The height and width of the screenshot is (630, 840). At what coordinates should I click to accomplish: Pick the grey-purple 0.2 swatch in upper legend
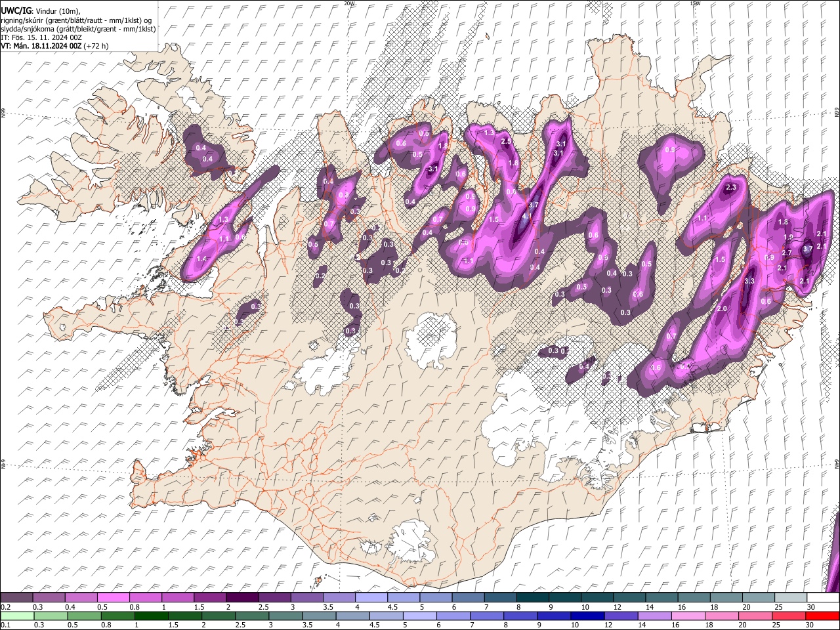pos(16,598)
